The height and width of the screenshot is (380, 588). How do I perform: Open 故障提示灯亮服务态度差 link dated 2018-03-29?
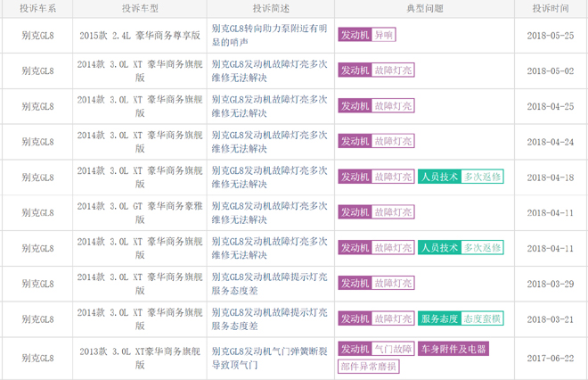[x=269, y=284]
